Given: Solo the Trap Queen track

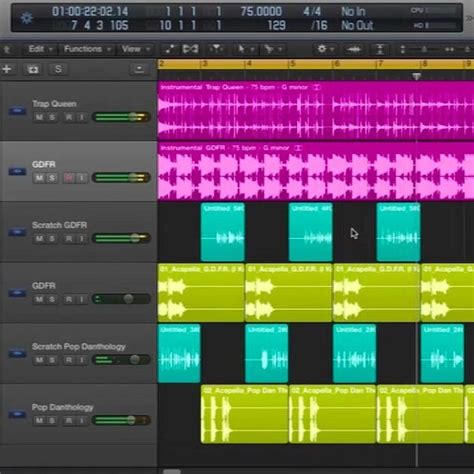Looking at the screenshot, I should pos(52,117).
